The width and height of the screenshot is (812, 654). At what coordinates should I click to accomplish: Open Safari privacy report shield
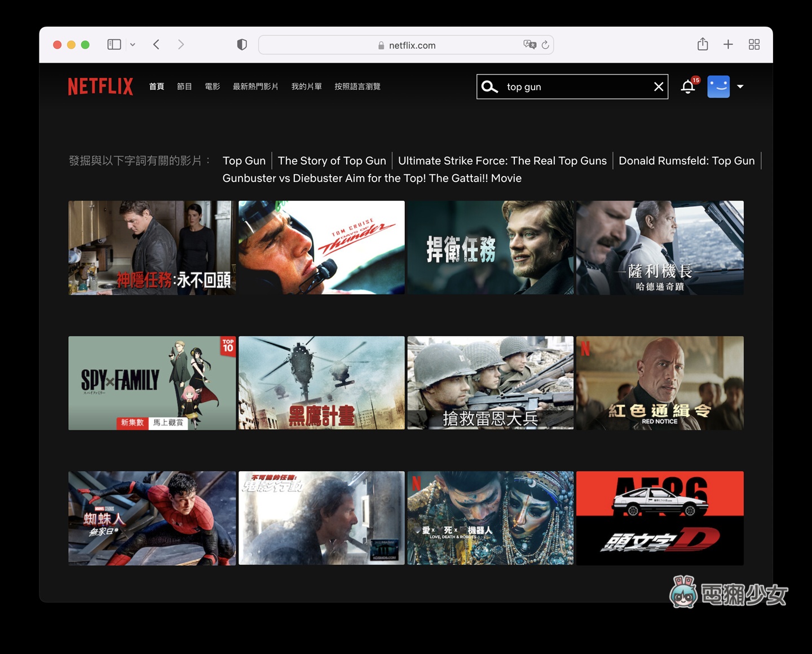242,45
